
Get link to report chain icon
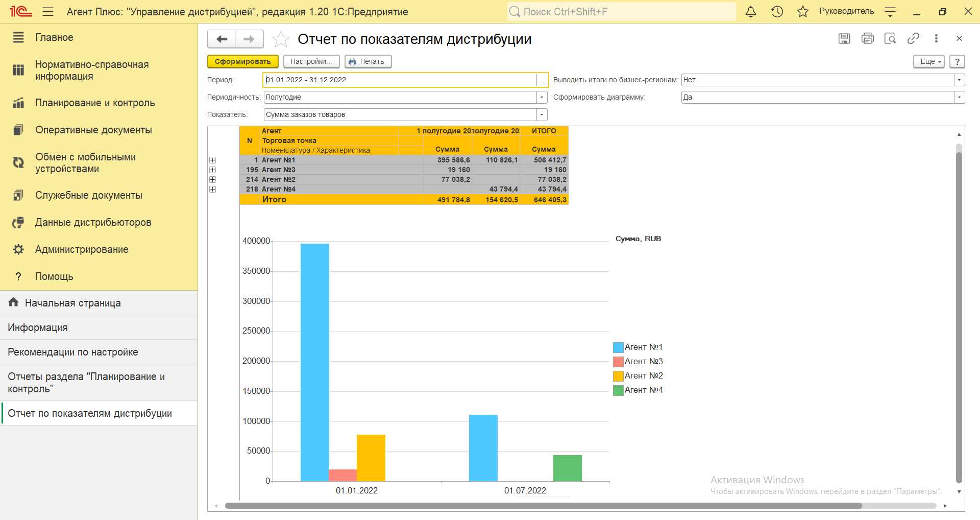(x=913, y=38)
